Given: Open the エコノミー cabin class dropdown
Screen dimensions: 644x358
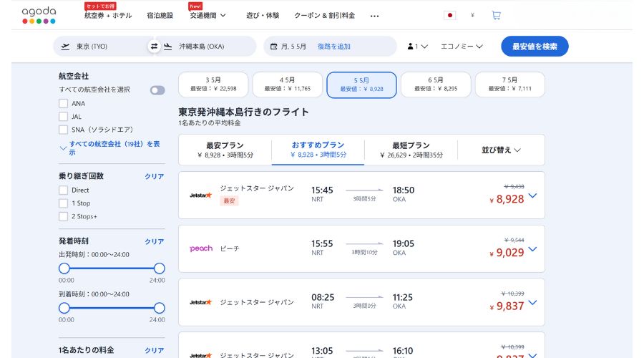Looking at the screenshot, I should click(x=462, y=47).
